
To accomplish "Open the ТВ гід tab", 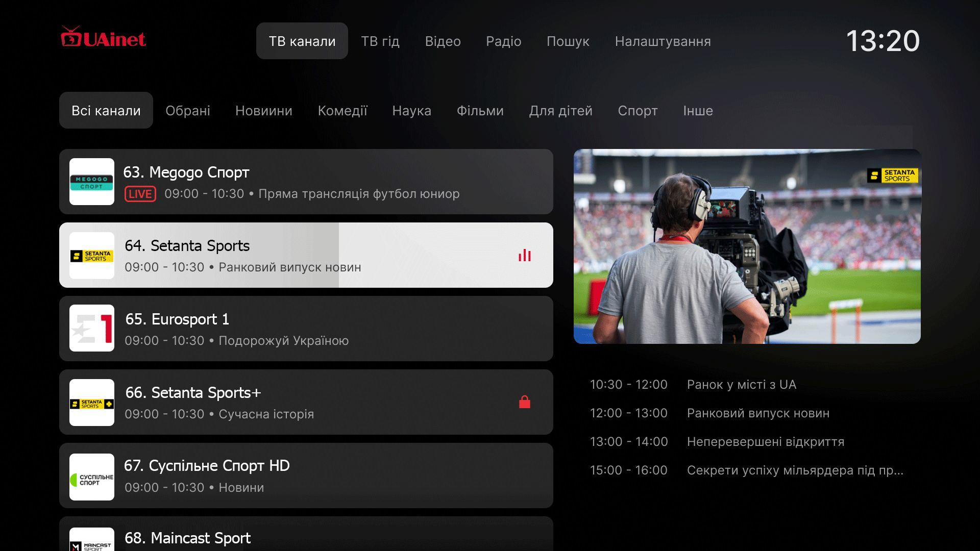I will click(x=380, y=41).
